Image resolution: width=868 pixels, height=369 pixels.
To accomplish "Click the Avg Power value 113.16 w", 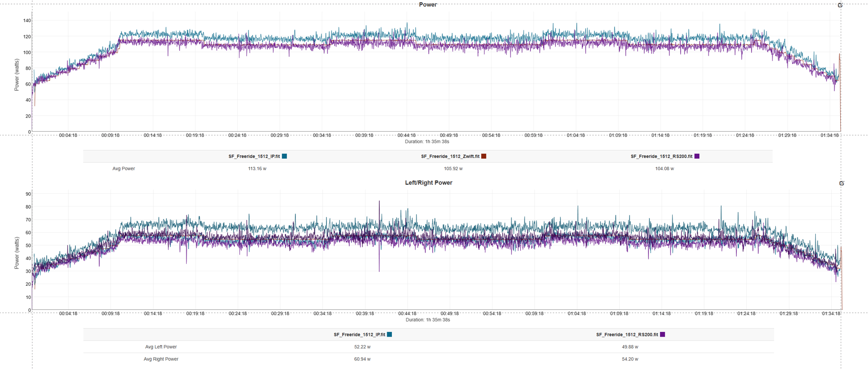I will [x=257, y=169].
